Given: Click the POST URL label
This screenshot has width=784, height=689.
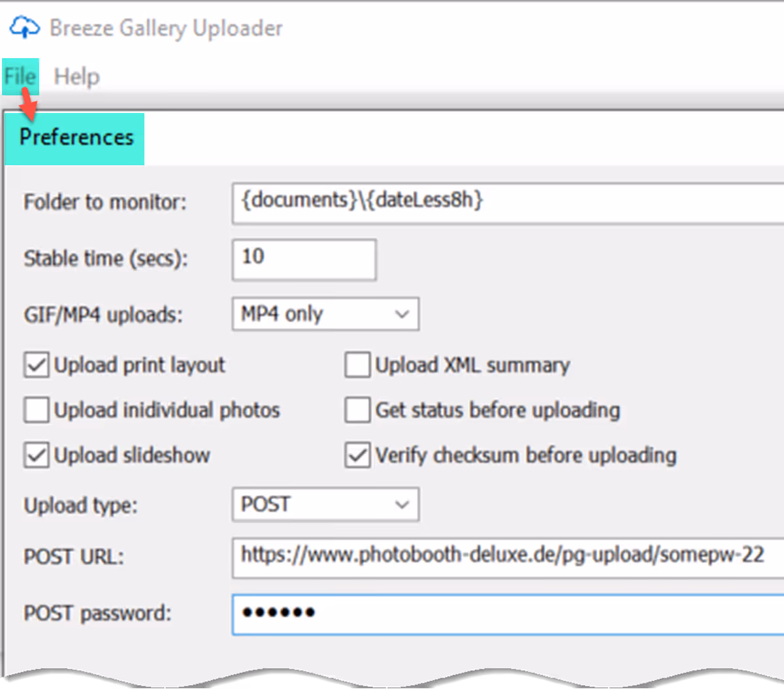Looking at the screenshot, I should point(74,557).
